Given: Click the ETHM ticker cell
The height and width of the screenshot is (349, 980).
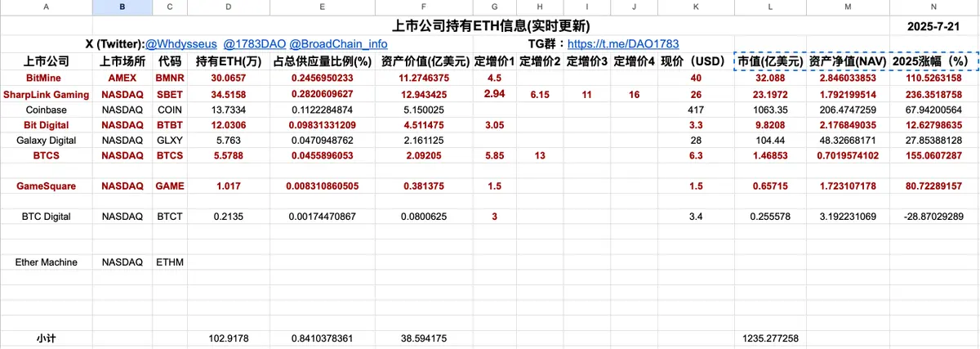Looking at the screenshot, I should click(x=170, y=262).
